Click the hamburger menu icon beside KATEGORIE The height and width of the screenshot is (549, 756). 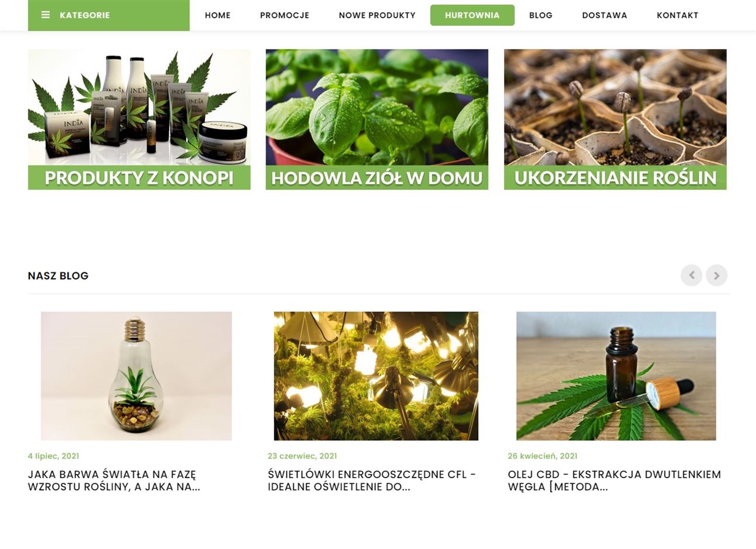point(45,15)
